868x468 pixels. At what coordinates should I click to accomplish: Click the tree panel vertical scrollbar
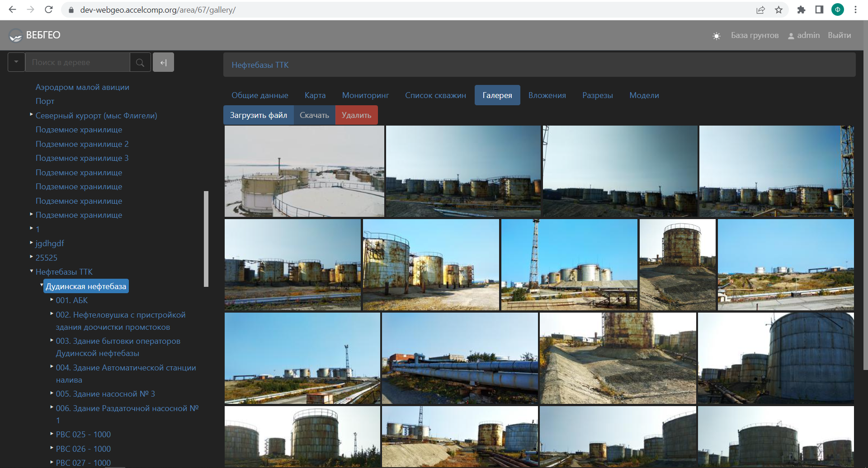(206, 239)
